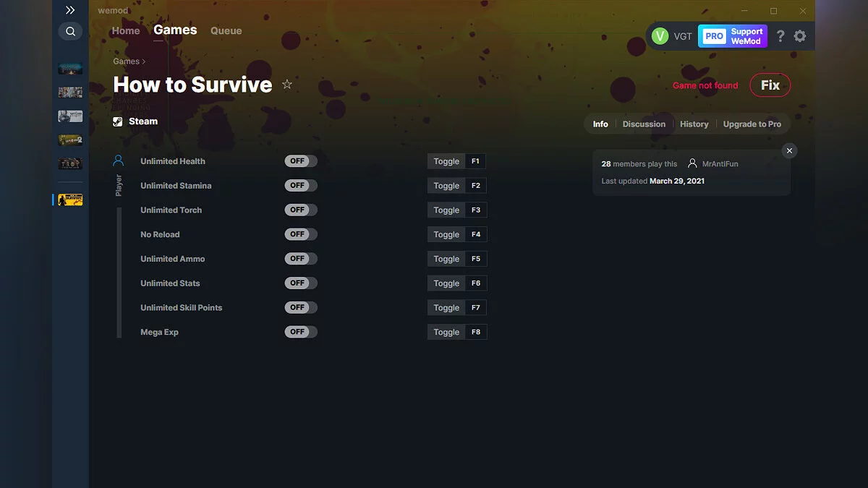Switch to the Games tab
The height and width of the screenshot is (488, 868).
(175, 30)
